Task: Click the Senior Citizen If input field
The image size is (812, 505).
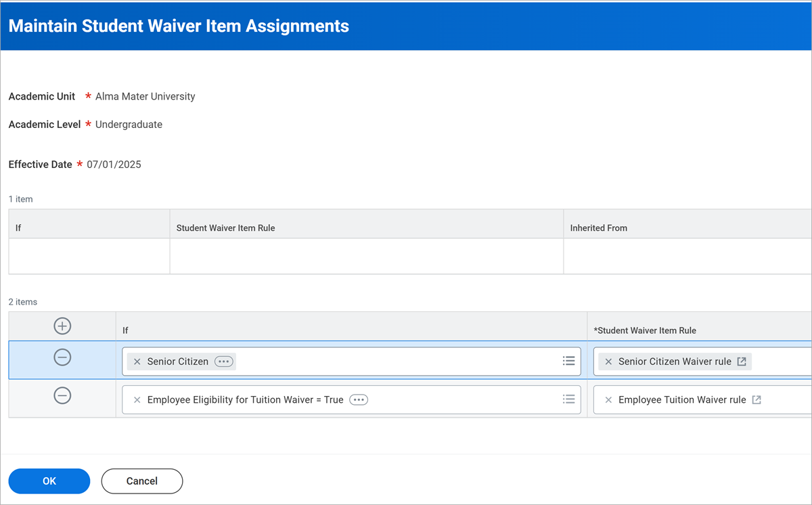Action: (x=351, y=361)
